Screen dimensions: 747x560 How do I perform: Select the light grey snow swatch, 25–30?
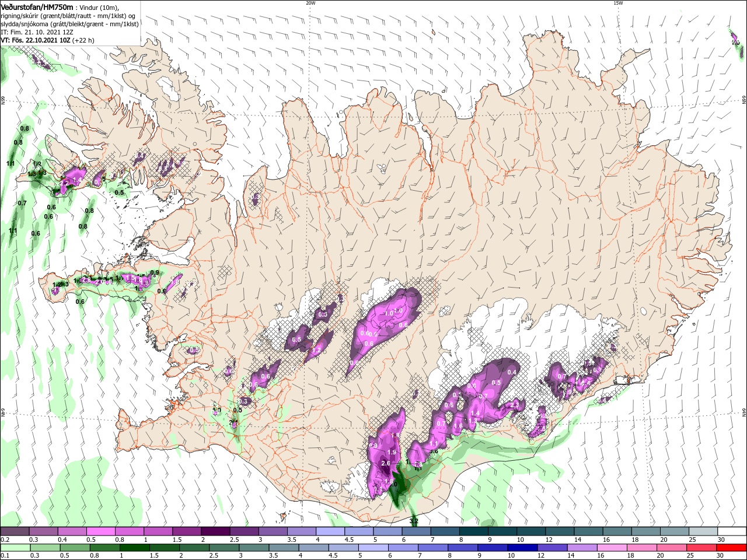(x=702, y=531)
